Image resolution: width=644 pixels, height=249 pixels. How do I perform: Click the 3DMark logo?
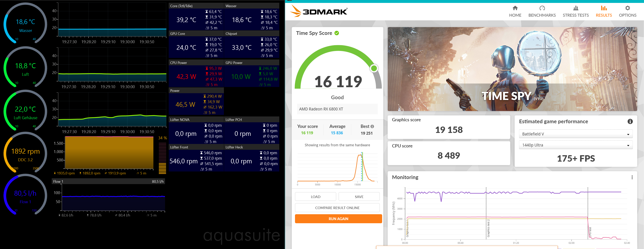pos(319,11)
